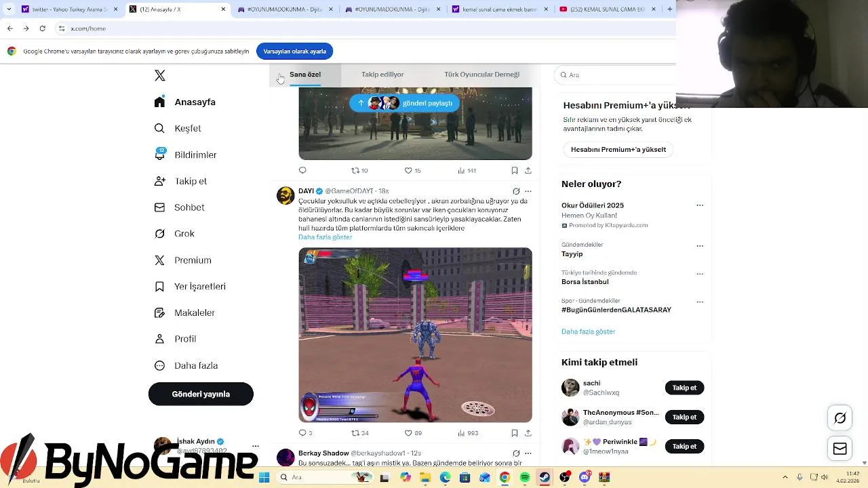Open Keşfet explore page
868x488 pixels.
point(178,128)
